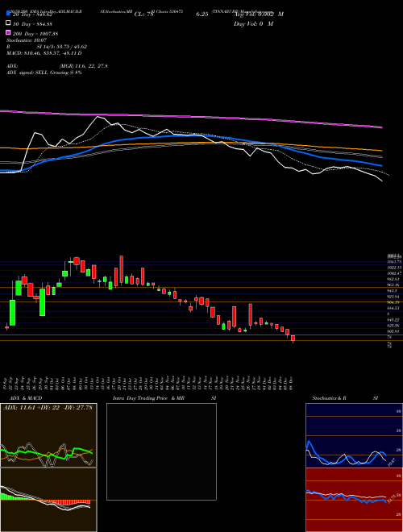
Task: Open the ADX indicator mini chart
Action: pos(48,435)
